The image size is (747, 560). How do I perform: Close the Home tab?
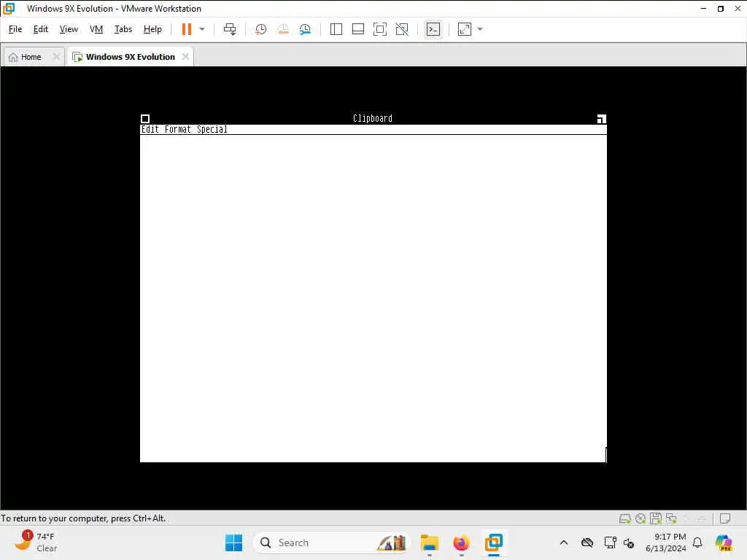(56, 57)
